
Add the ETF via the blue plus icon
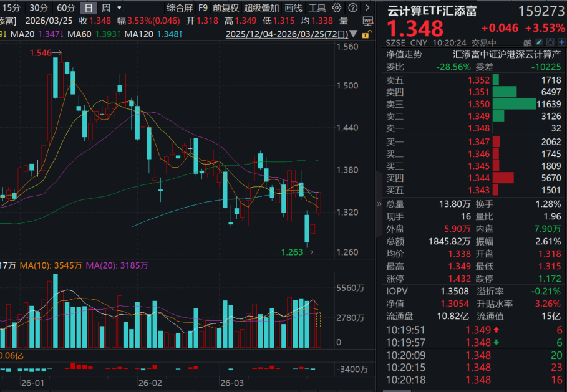coord(561,42)
